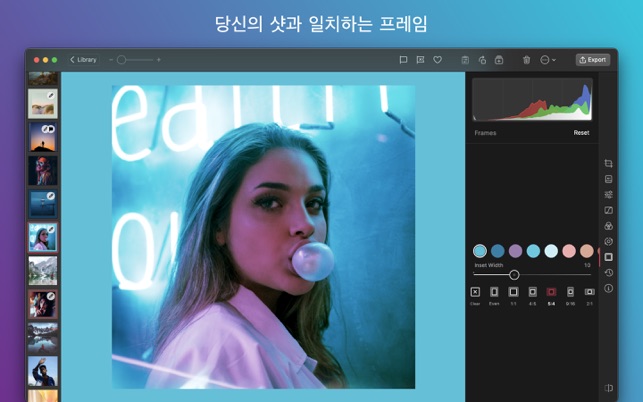Viewport: 643px width, 402px height.
Task: Select the green mountain valley thumbnail
Action: pos(43,271)
